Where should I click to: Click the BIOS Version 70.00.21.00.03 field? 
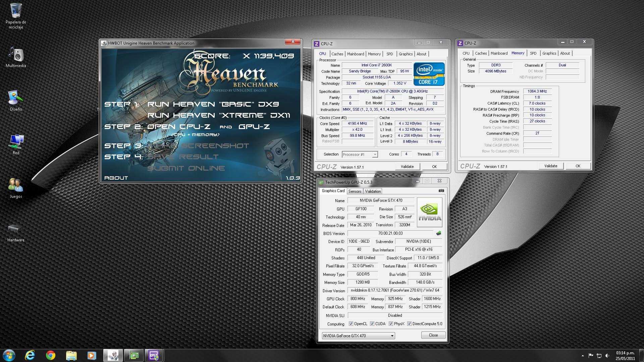[390, 233]
